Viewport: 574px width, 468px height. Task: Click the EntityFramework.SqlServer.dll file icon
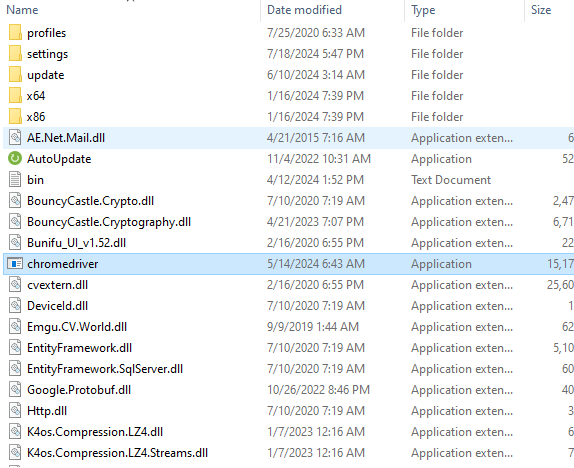[15, 369]
